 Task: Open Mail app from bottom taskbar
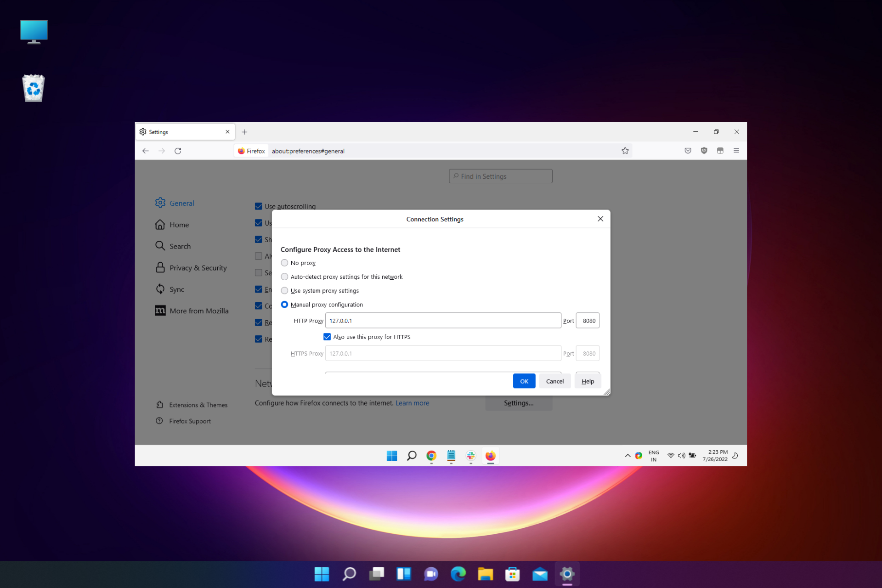[x=540, y=574]
